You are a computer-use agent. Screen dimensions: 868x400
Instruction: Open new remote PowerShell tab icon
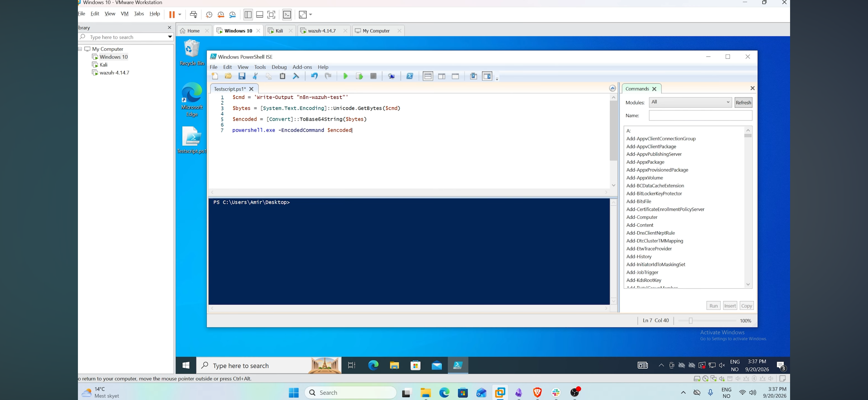coord(391,76)
